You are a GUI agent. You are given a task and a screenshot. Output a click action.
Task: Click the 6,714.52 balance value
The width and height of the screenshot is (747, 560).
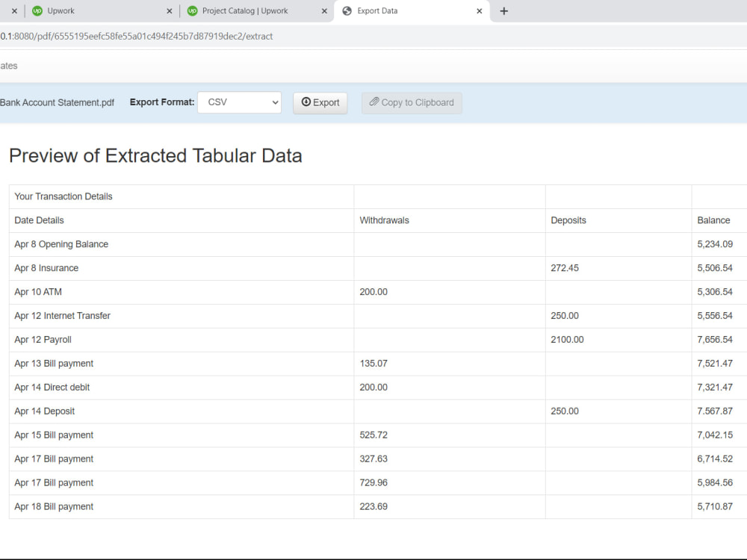click(x=715, y=458)
